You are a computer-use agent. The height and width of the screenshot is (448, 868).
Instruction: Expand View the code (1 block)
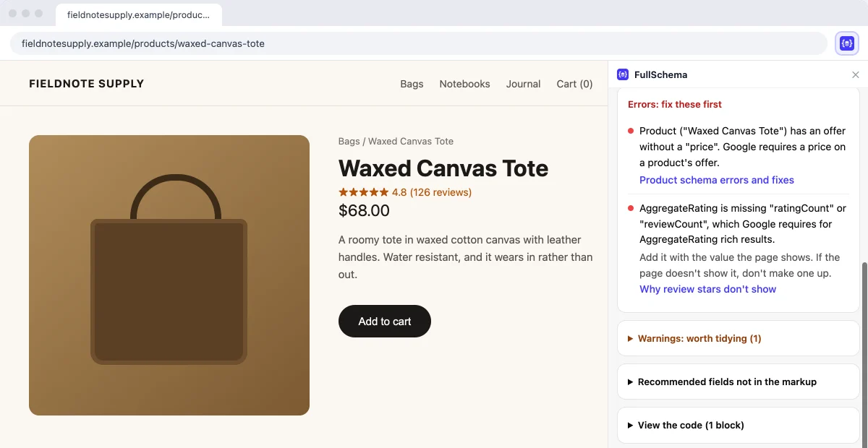click(x=739, y=425)
